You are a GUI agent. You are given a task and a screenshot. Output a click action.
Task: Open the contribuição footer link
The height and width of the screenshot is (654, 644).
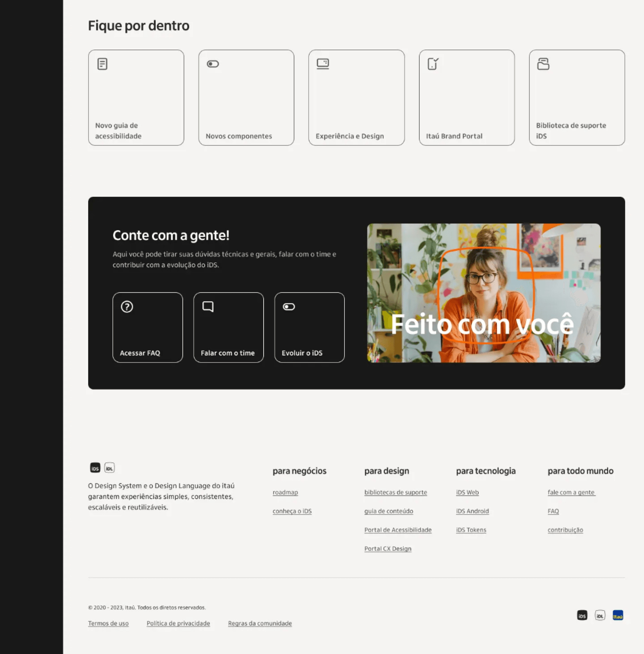[x=565, y=530]
